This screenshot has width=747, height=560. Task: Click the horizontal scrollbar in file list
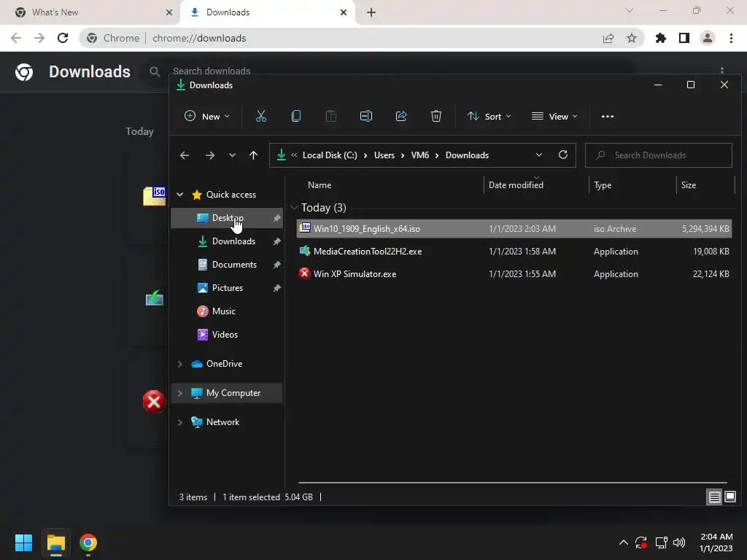(513, 483)
